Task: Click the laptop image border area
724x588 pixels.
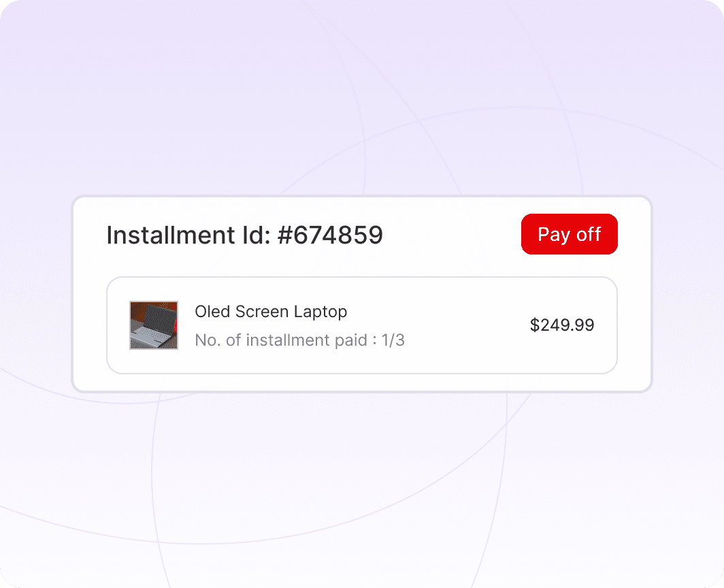Action: 154,301
